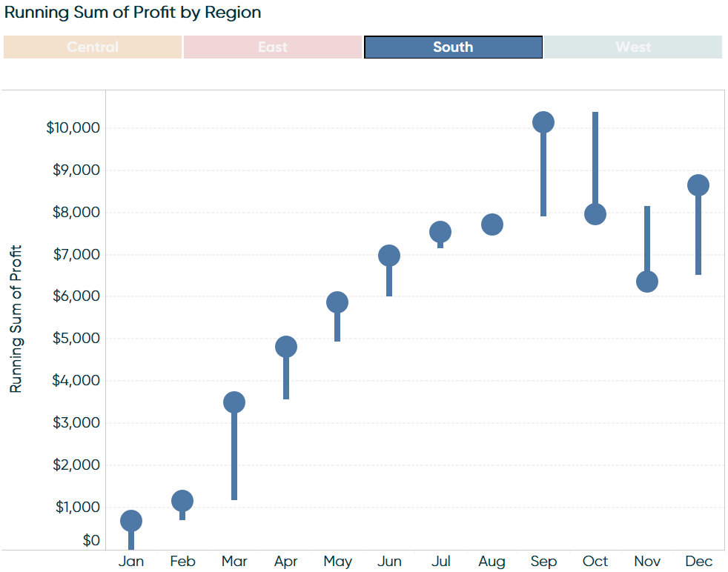
Task: Select the April data point
Action: point(286,345)
